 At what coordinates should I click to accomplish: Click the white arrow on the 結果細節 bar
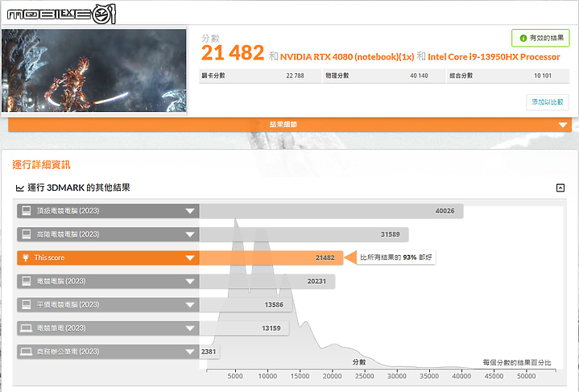[x=562, y=125]
